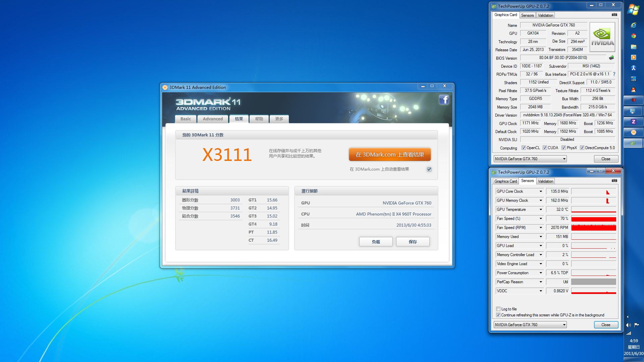
Task: Toggle the PhysX checkbox
Action: [x=563, y=148]
